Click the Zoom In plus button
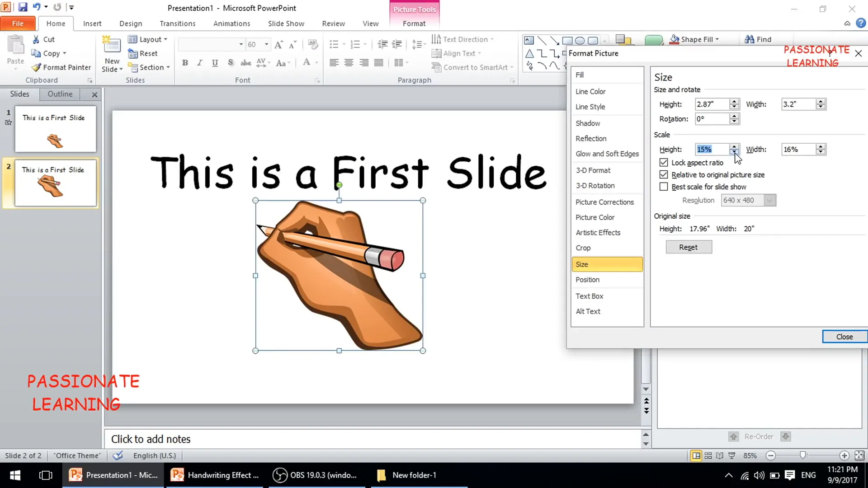868x488 pixels. point(844,455)
